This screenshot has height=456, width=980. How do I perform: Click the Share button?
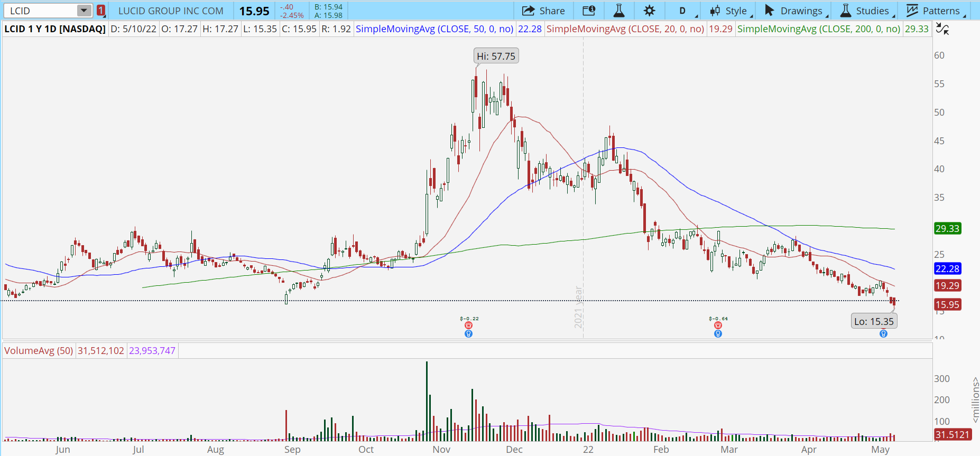[543, 11]
